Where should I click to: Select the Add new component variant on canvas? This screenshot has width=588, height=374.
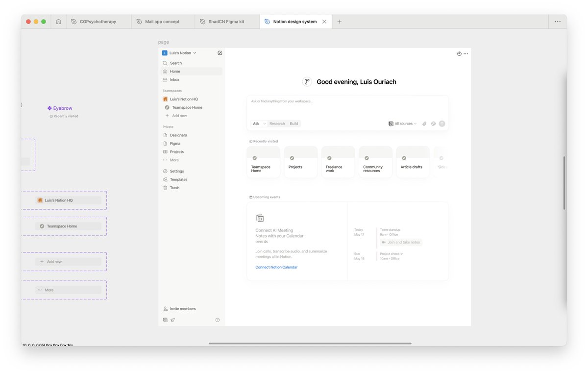click(68, 262)
